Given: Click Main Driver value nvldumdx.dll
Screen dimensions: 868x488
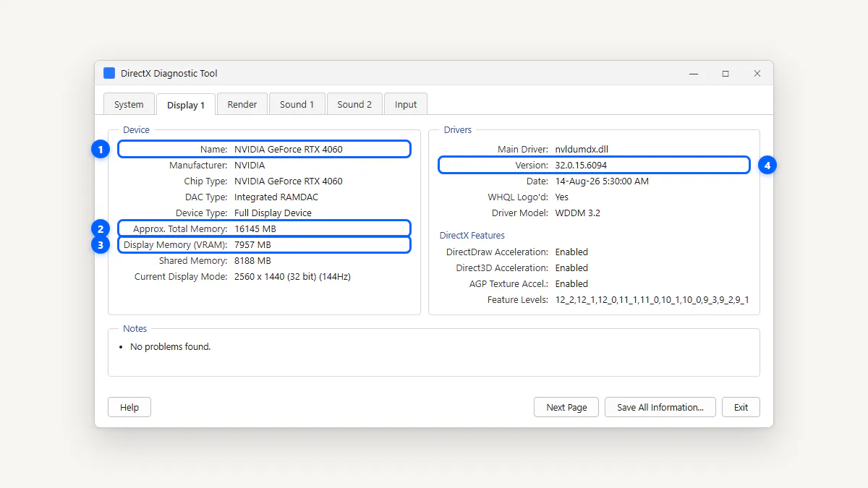Looking at the screenshot, I should point(582,149).
